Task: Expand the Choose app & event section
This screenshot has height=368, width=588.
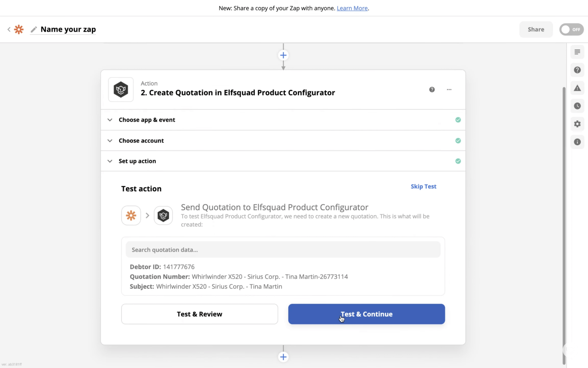Action: coord(283,120)
